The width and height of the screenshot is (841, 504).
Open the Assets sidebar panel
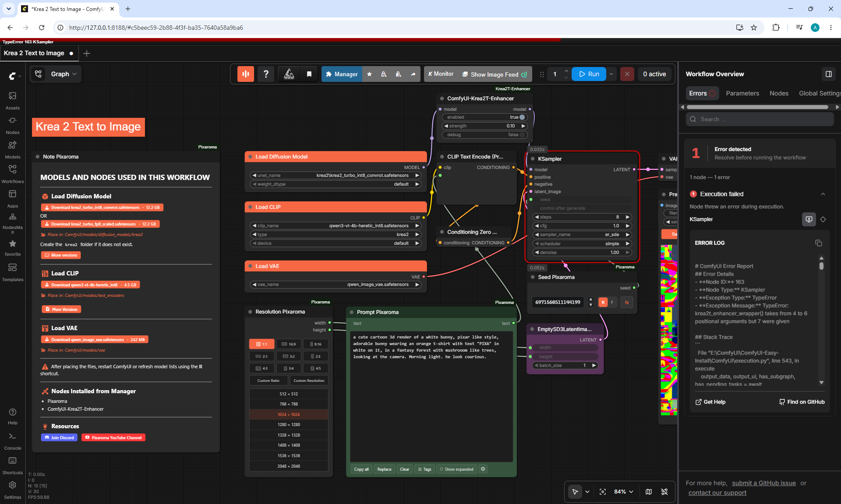13,100
